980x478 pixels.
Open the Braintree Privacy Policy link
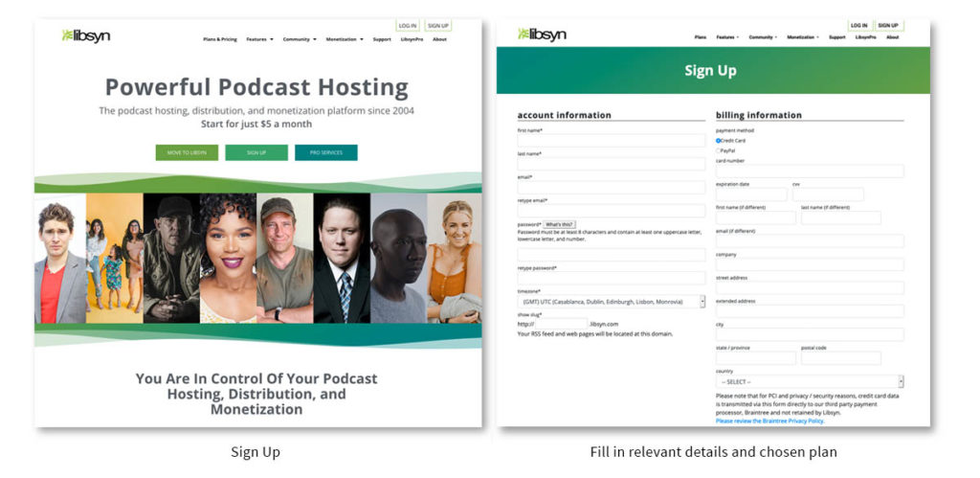coord(770,421)
